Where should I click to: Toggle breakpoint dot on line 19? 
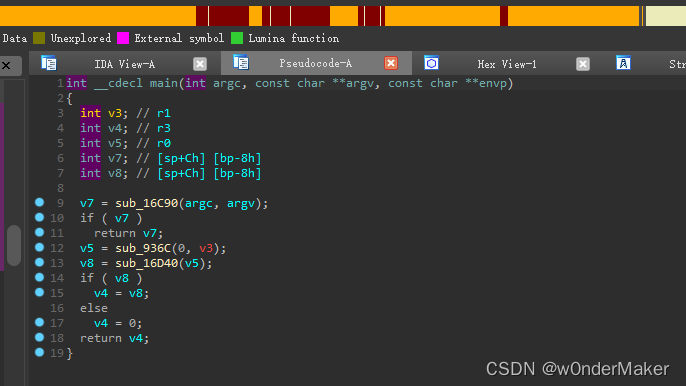point(39,352)
